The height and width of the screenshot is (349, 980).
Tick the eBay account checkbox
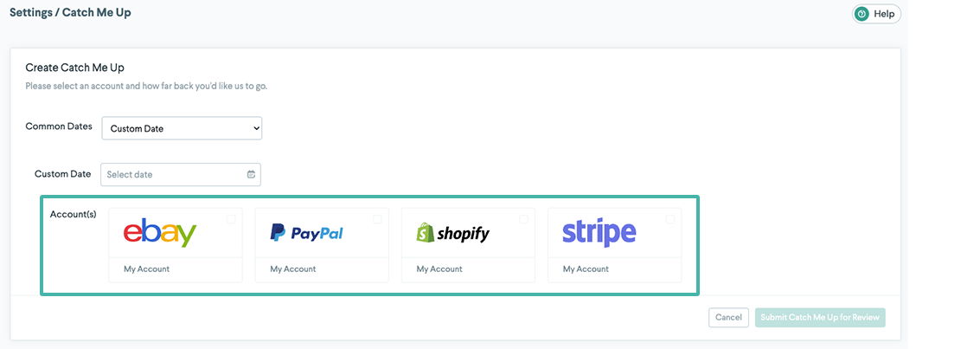(x=231, y=219)
